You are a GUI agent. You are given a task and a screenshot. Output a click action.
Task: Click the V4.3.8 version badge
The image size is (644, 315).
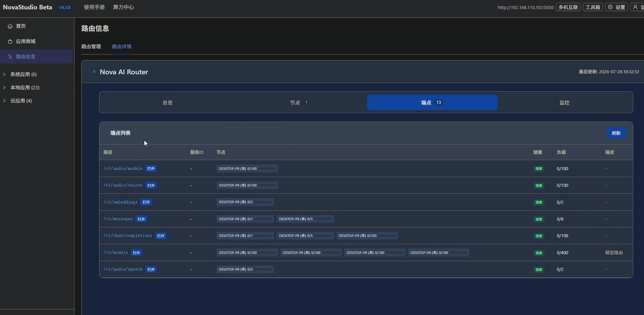click(x=65, y=7)
